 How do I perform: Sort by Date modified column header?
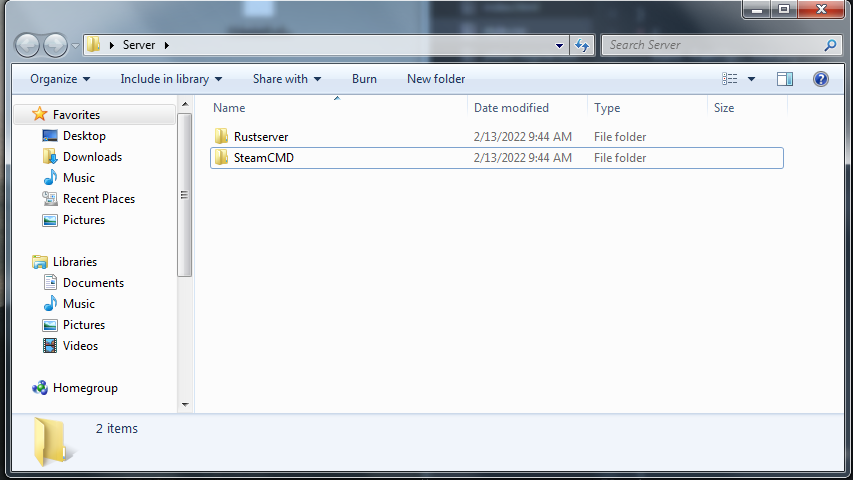[x=511, y=108]
